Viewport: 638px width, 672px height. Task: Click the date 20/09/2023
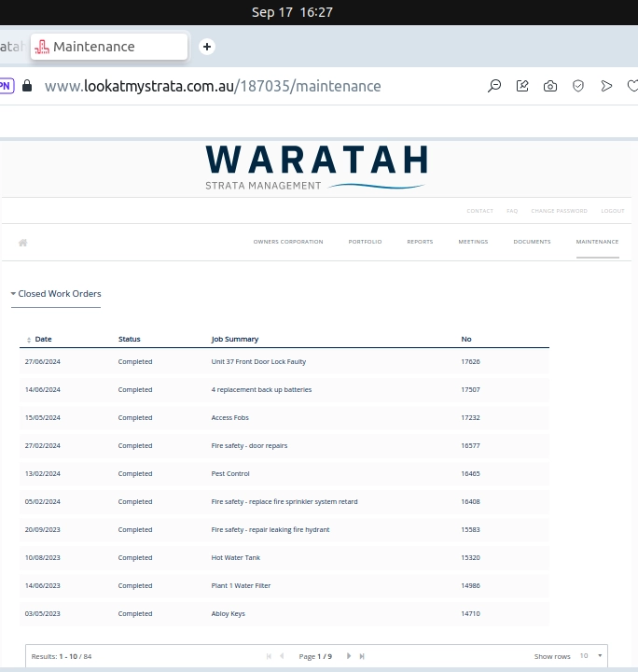[42, 530]
